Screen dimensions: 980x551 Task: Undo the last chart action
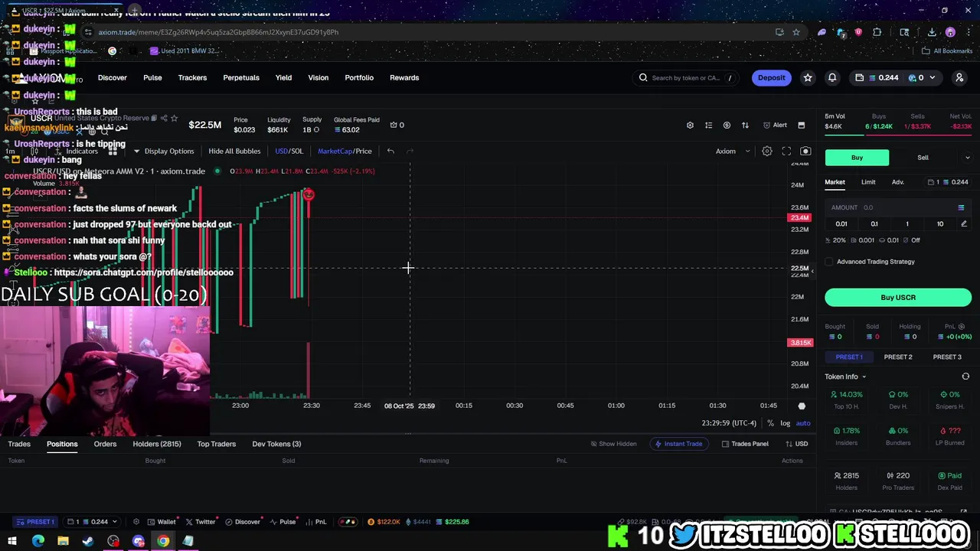coord(390,152)
